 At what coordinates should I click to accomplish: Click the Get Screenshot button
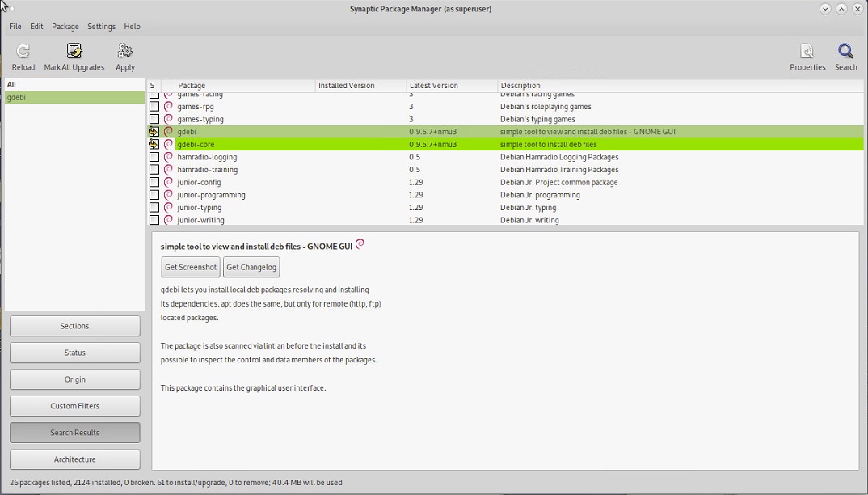(x=191, y=267)
